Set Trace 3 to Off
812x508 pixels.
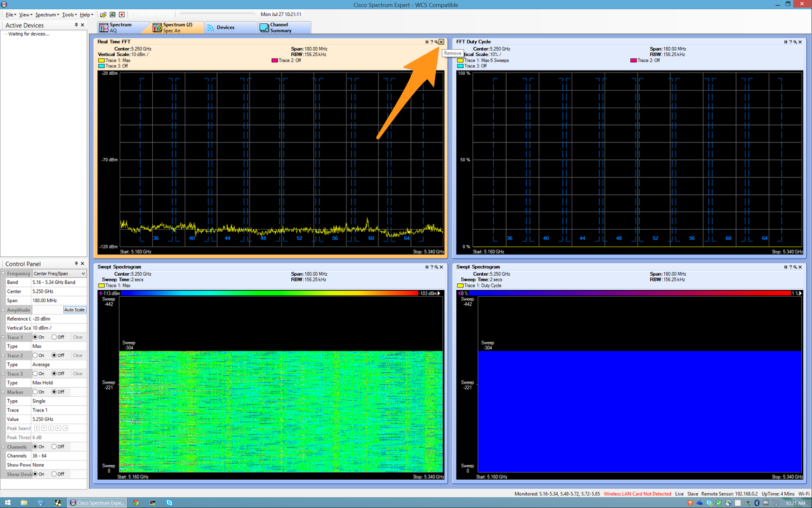pyautogui.click(x=54, y=374)
